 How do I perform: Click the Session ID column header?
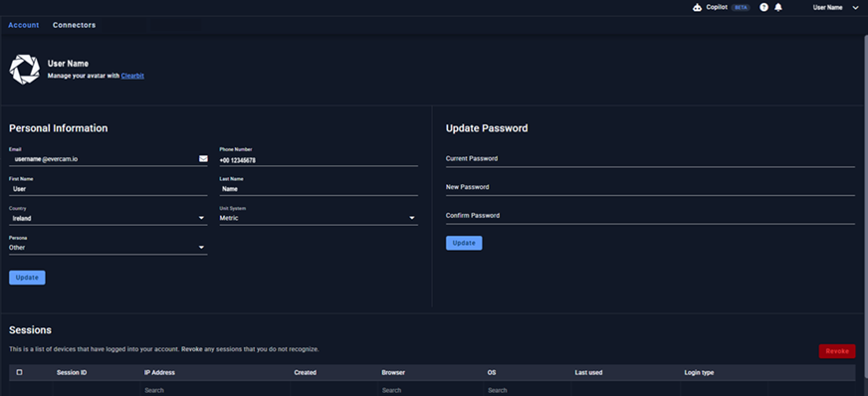coord(72,373)
